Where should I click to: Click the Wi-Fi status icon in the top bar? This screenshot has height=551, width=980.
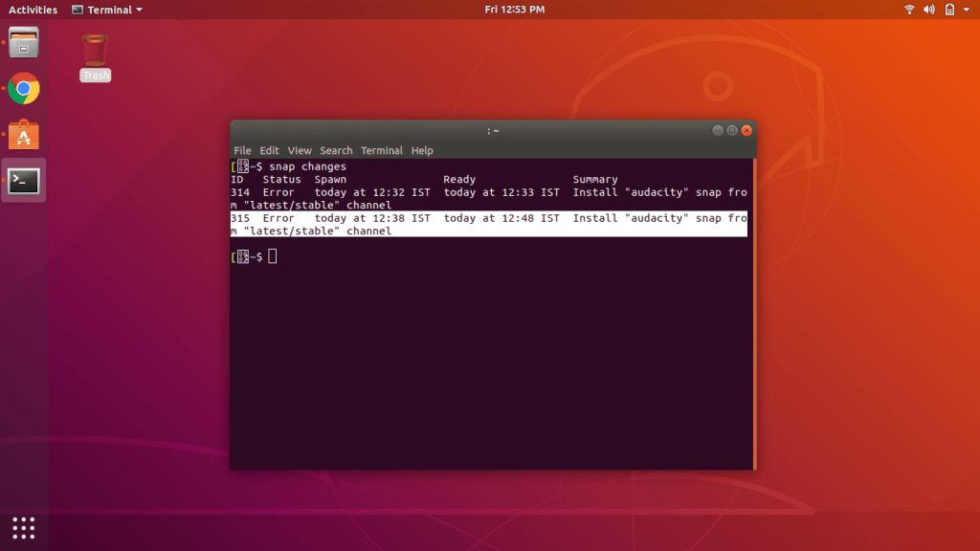[907, 10]
